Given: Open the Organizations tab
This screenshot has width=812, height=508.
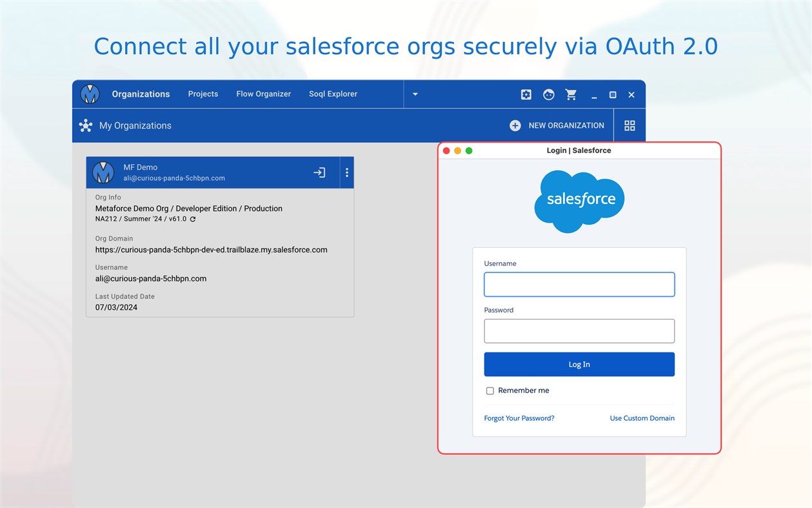Looking at the screenshot, I should 141,94.
